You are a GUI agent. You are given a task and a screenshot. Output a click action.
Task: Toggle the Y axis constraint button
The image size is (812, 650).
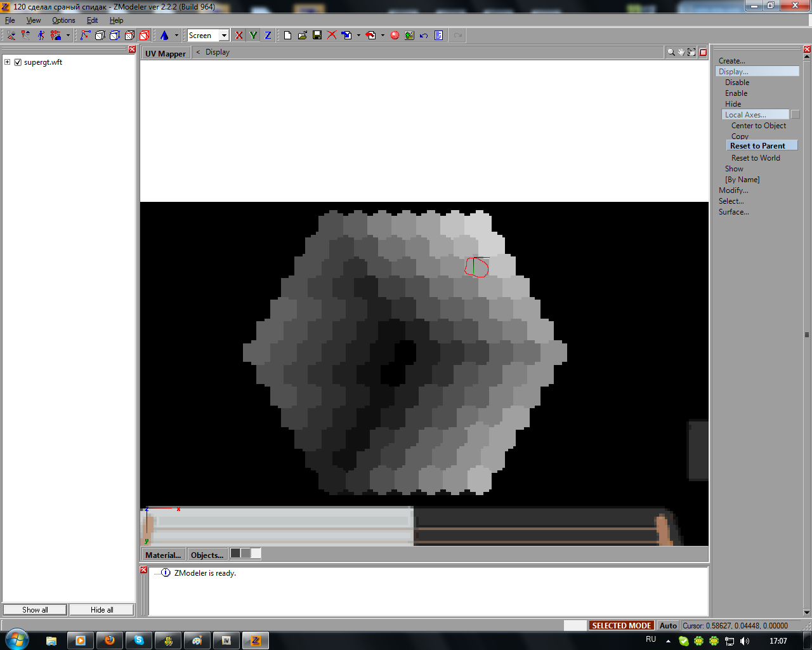253,36
